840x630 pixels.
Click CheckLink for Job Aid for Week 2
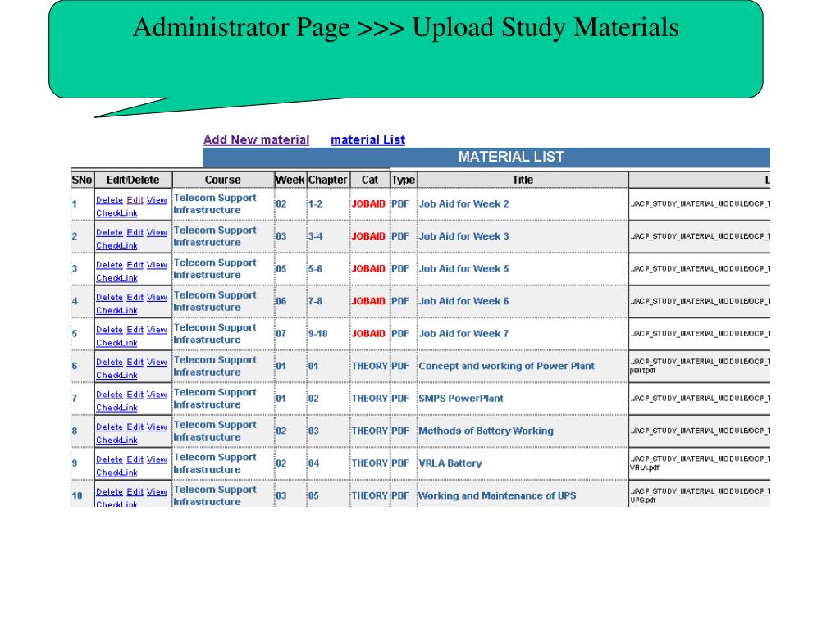pyautogui.click(x=116, y=212)
